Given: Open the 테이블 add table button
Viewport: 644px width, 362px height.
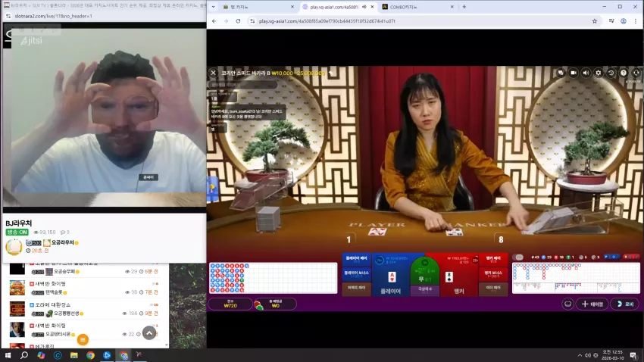Looking at the screenshot, I should (592, 304).
